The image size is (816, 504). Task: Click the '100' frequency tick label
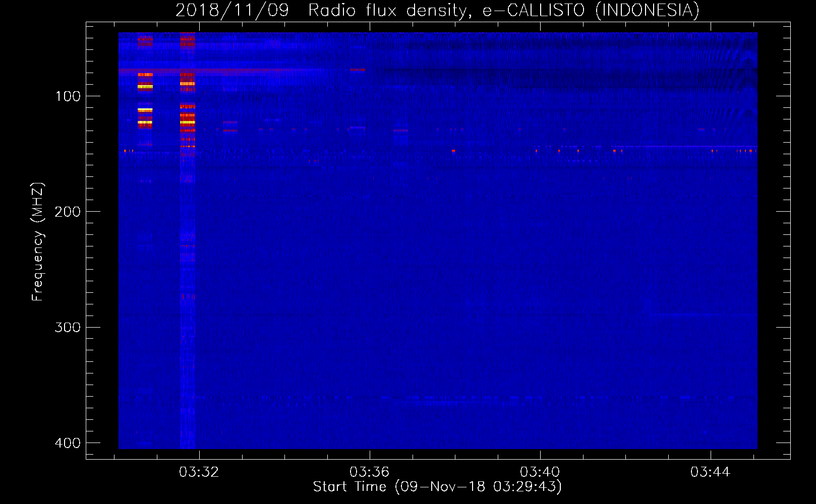68,96
